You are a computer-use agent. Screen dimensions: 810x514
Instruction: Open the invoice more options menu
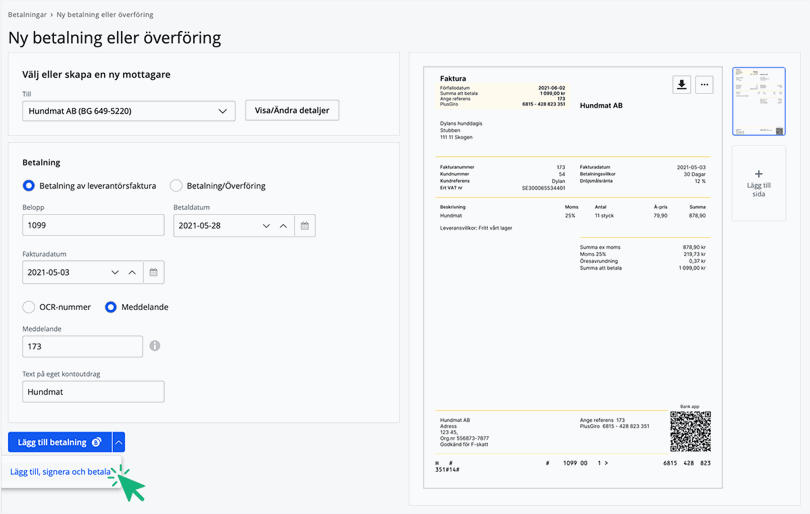[x=704, y=85]
